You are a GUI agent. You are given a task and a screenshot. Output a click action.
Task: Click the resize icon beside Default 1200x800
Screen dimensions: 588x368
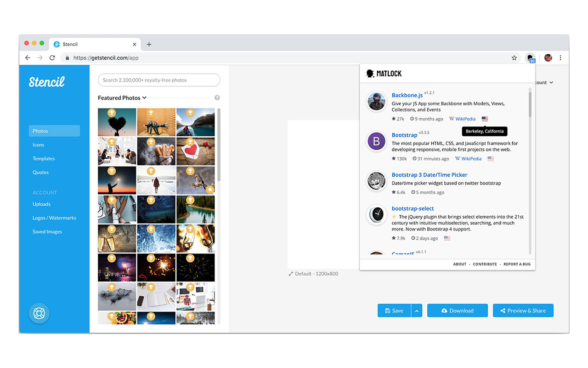click(291, 274)
